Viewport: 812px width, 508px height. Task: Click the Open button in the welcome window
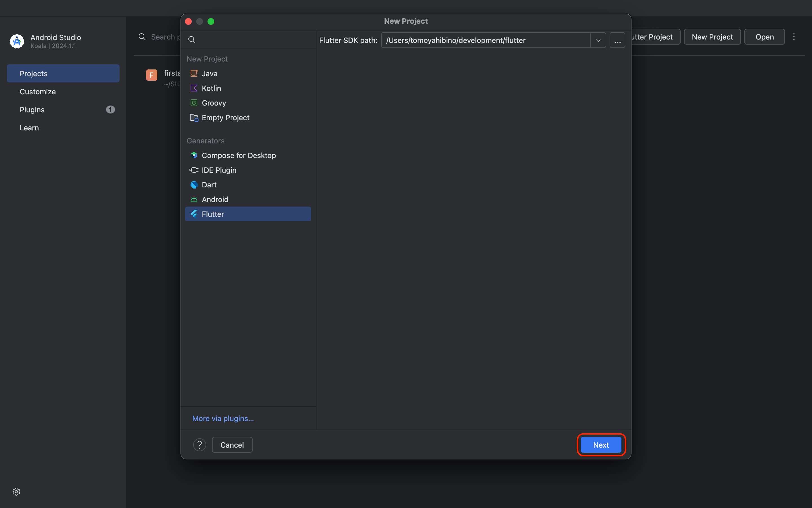pyautogui.click(x=765, y=37)
